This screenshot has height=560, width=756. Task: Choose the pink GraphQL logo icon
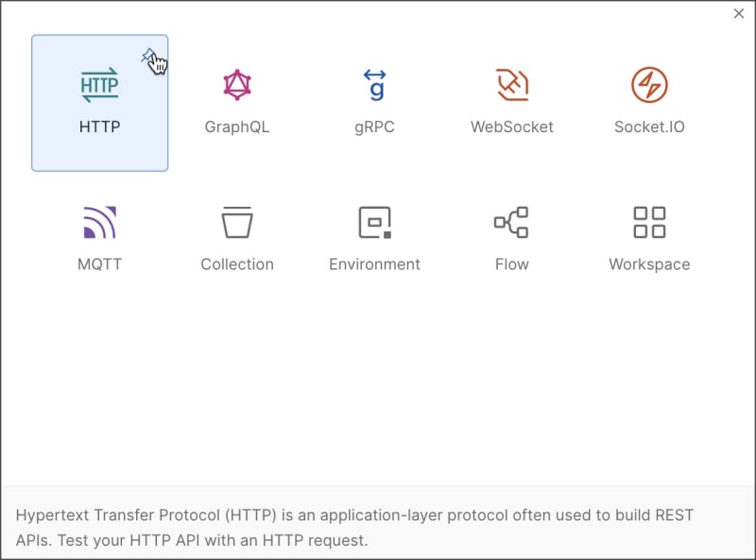coord(237,85)
